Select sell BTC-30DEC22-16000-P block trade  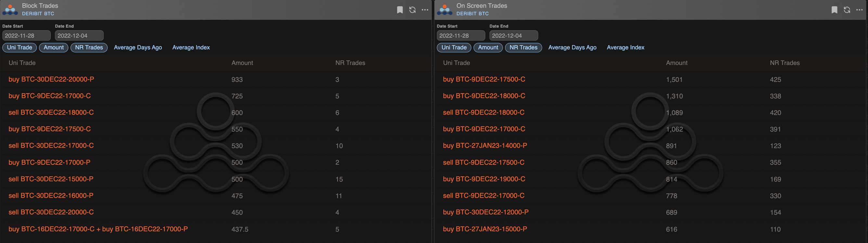[51, 195]
